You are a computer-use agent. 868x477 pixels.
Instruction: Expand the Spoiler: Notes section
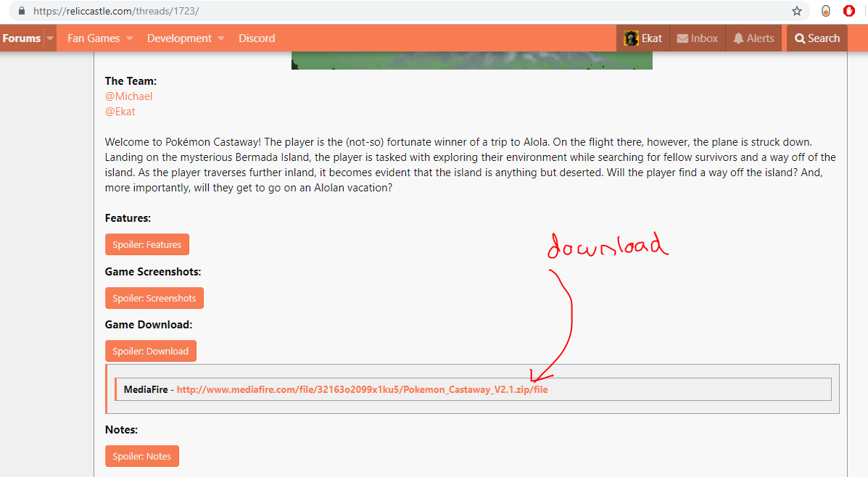coord(141,456)
